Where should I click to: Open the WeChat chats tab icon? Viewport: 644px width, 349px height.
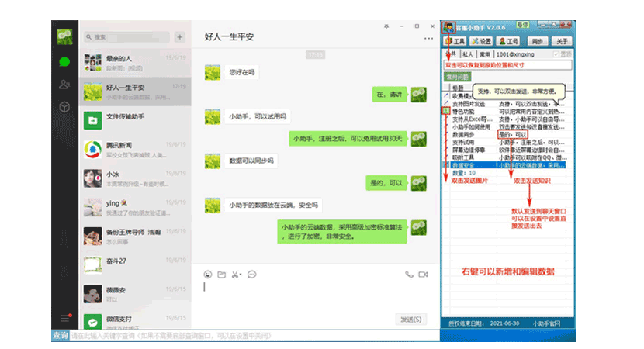(x=64, y=62)
